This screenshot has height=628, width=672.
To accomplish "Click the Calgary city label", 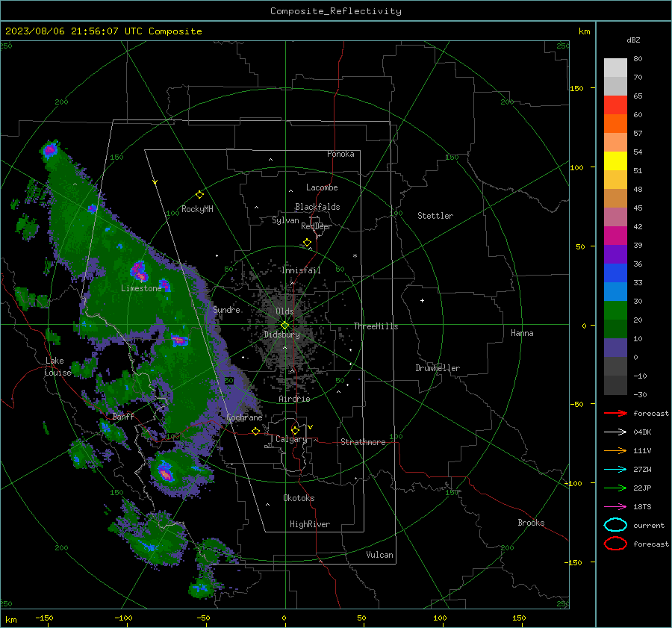I will (x=291, y=439).
